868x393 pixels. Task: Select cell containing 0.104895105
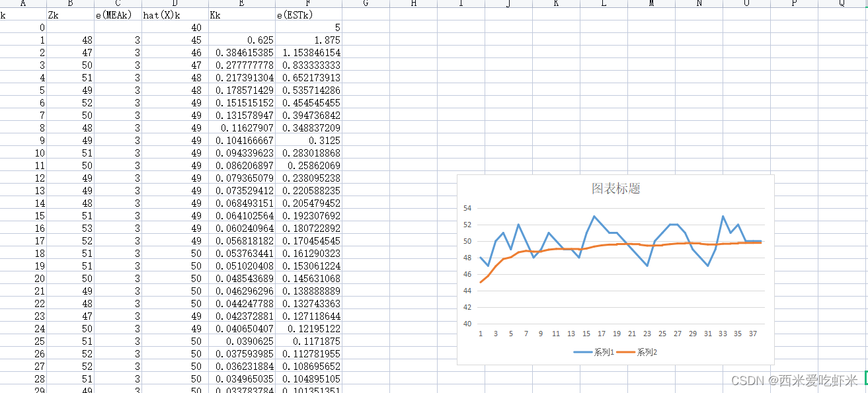point(309,378)
